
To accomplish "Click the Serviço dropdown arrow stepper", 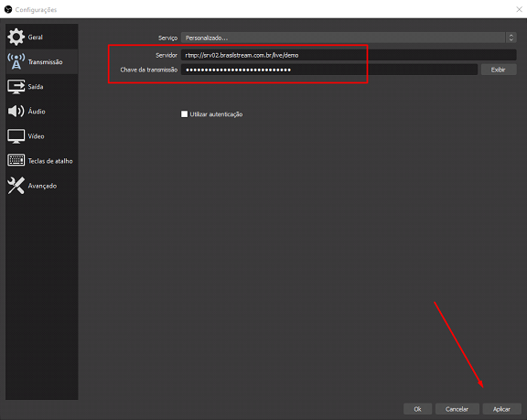I will (511, 38).
